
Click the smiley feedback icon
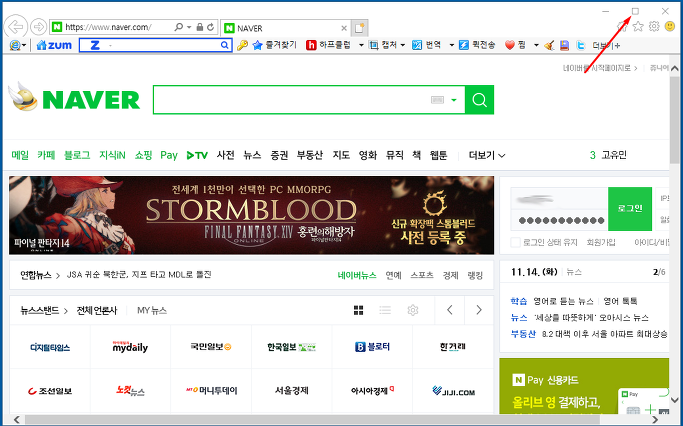tap(670, 26)
